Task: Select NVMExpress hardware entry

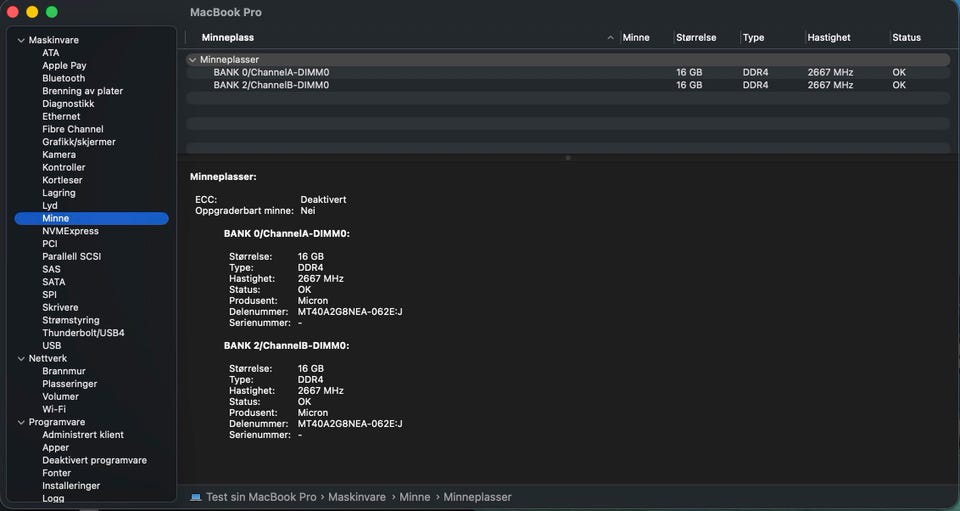Action: pos(70,231)
